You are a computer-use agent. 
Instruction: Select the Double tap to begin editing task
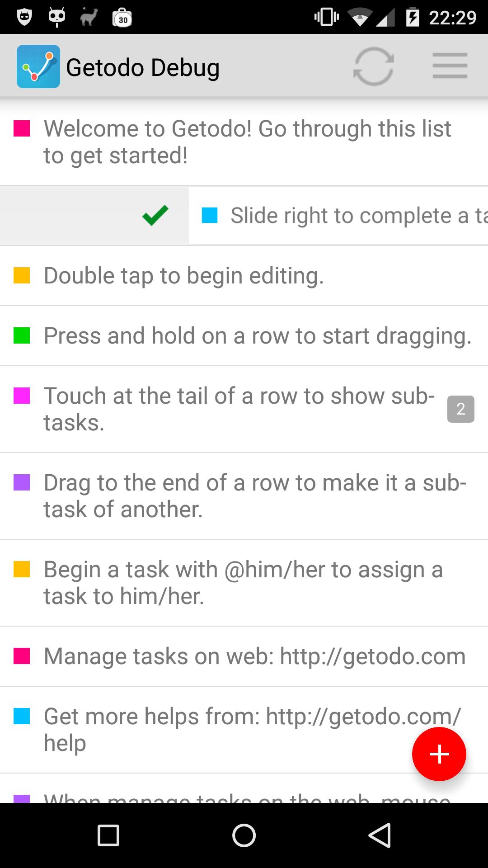[184, 276]
